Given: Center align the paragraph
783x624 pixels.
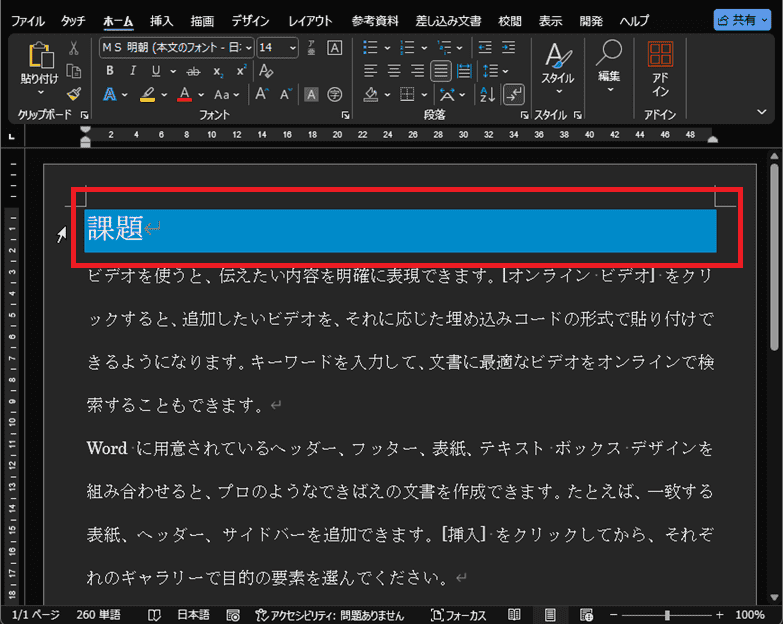Looking at the screenshot, I should [x=394, y=71].
